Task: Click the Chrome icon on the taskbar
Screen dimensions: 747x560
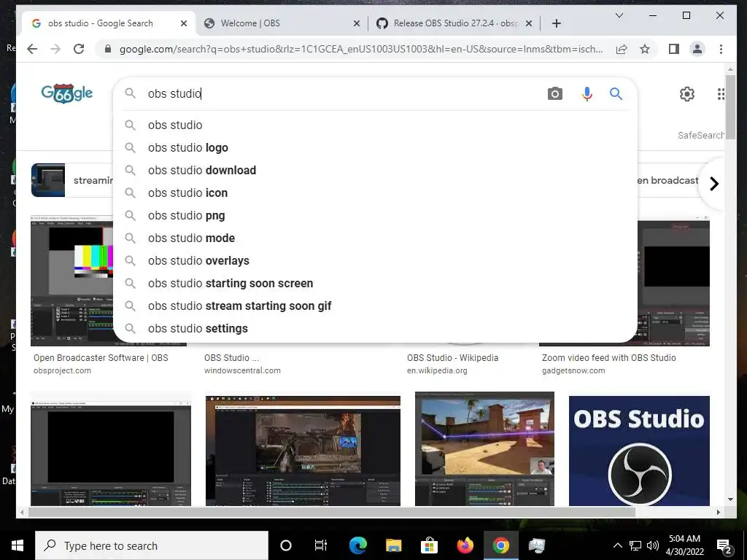Action: tap(500, 545)
